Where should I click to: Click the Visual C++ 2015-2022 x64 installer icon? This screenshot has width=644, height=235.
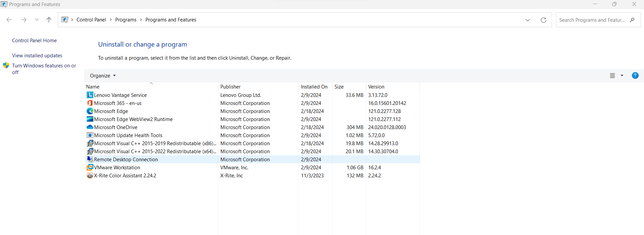click(90, 151)
